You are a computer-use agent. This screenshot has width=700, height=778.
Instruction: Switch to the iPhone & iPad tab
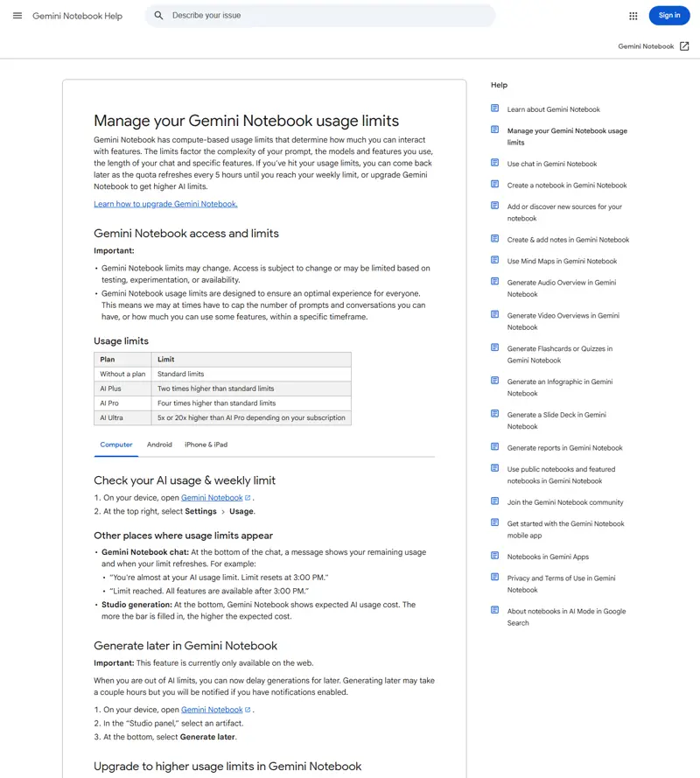click(206, 445)
